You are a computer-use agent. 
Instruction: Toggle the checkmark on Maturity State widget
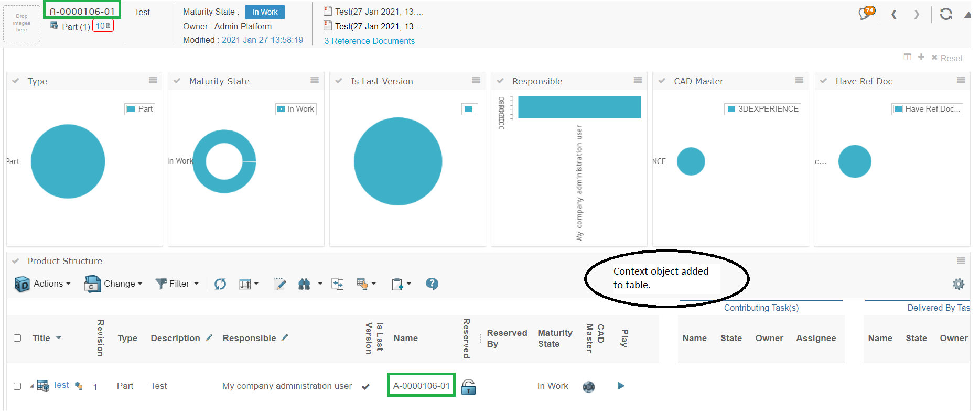pos(177,81)
